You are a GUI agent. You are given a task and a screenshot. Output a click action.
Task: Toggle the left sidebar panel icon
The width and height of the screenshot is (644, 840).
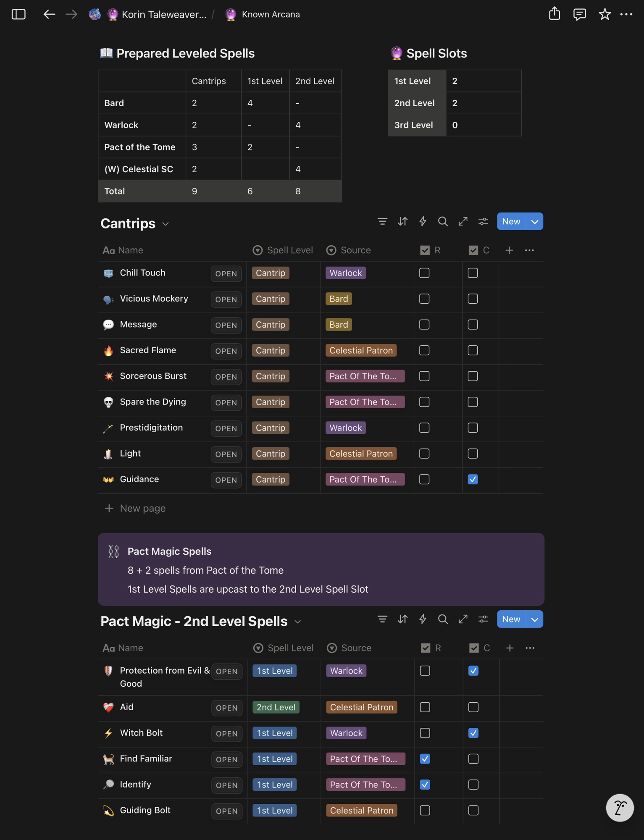point(18,14)
